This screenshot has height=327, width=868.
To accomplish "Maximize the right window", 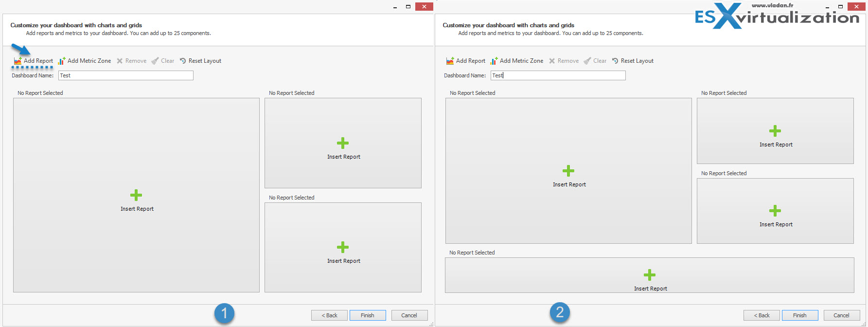I will pyautogui.click(x=840, y=6).
